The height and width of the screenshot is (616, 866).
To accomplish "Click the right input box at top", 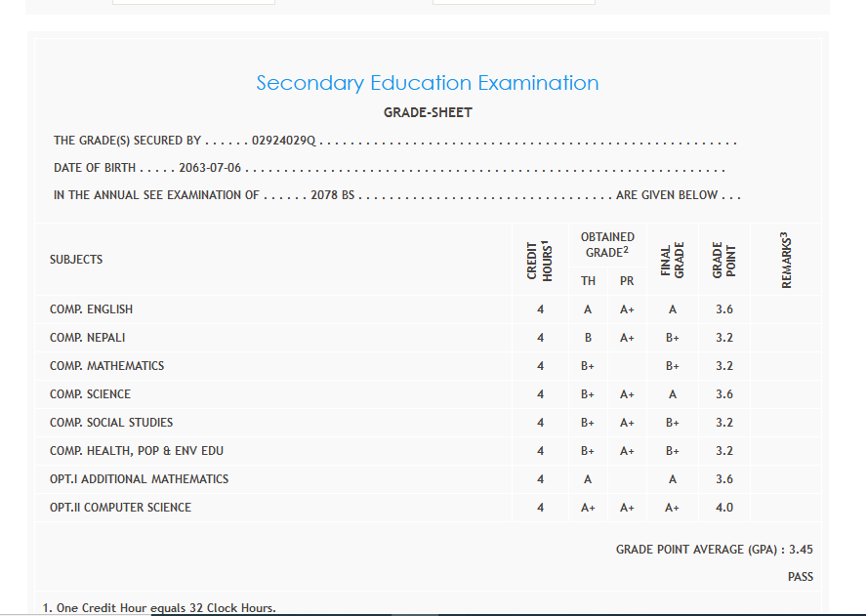I will (514, 3).
